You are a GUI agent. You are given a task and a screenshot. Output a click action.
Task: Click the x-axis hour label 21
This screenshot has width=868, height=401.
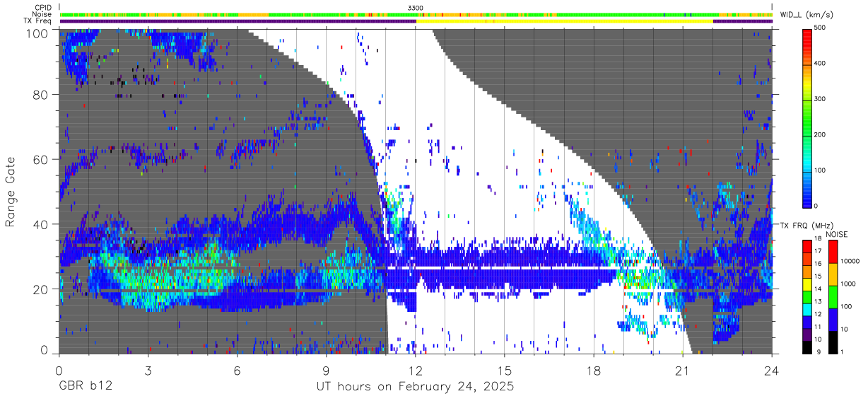[682, 370]
